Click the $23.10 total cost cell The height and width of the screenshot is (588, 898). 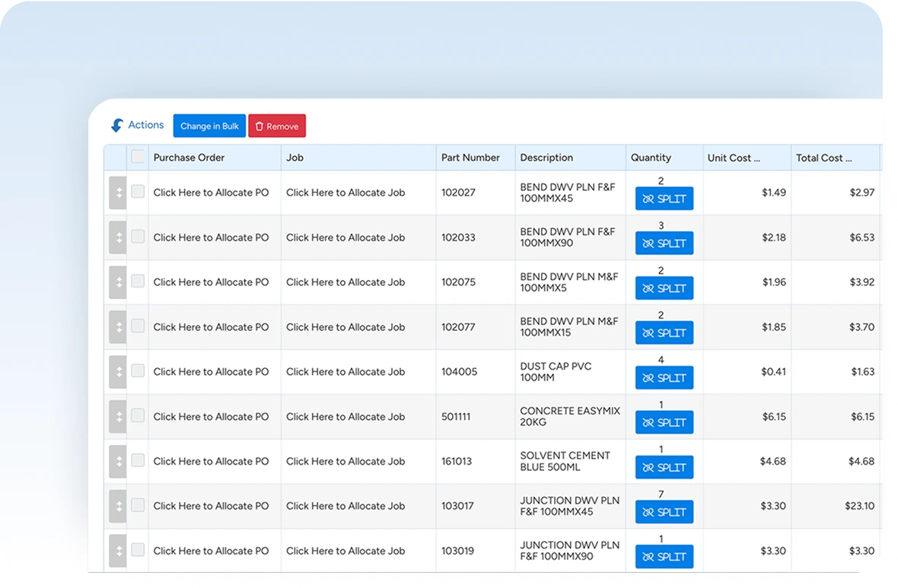click(859, 506)
